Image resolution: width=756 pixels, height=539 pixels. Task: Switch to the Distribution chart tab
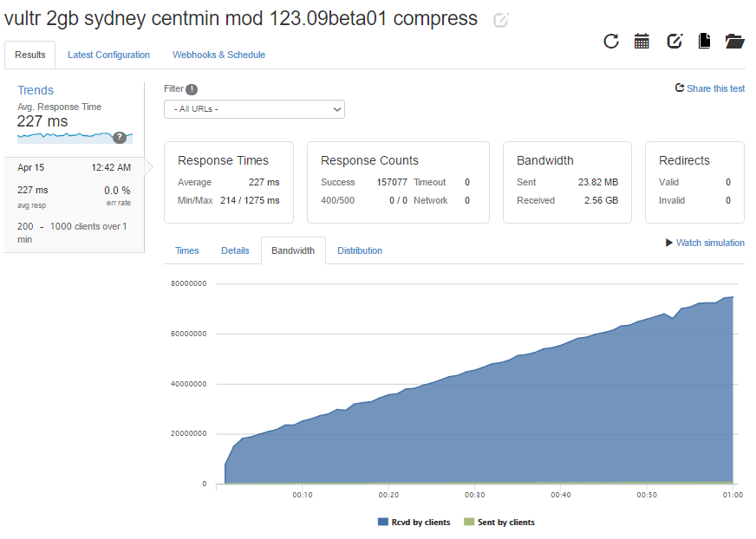[x=360, y=250]
